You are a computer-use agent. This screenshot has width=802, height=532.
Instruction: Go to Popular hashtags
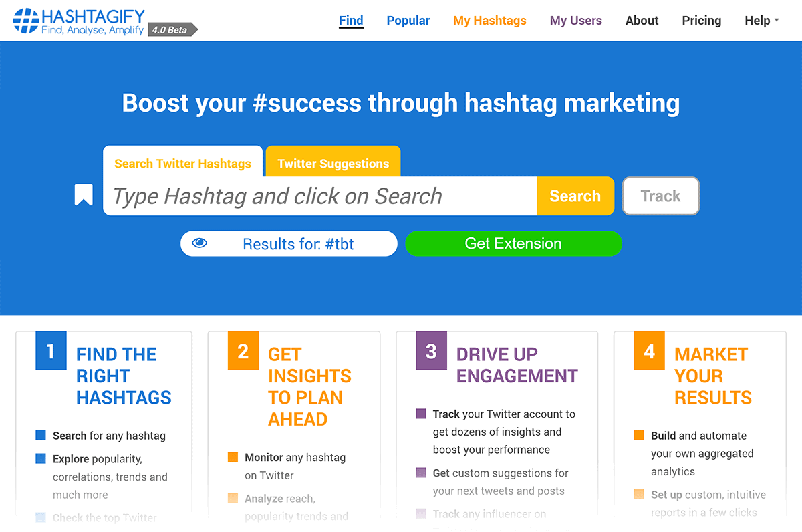click(x=408, y=21)
